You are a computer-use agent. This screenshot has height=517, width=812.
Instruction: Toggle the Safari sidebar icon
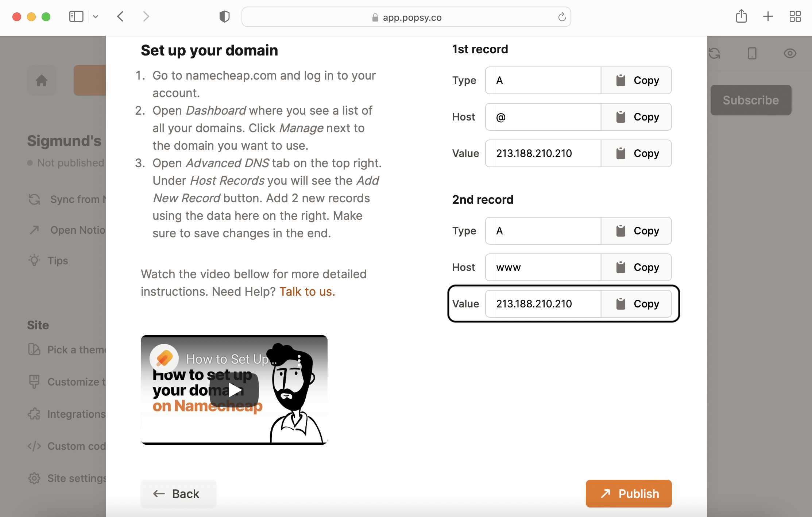(x=76, y=16)
